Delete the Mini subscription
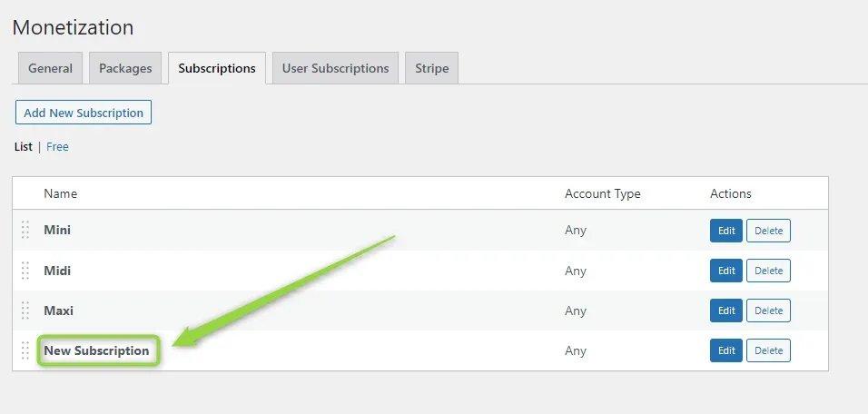The width and height of the screenshot is (868, 414). (x=768, y=231)
